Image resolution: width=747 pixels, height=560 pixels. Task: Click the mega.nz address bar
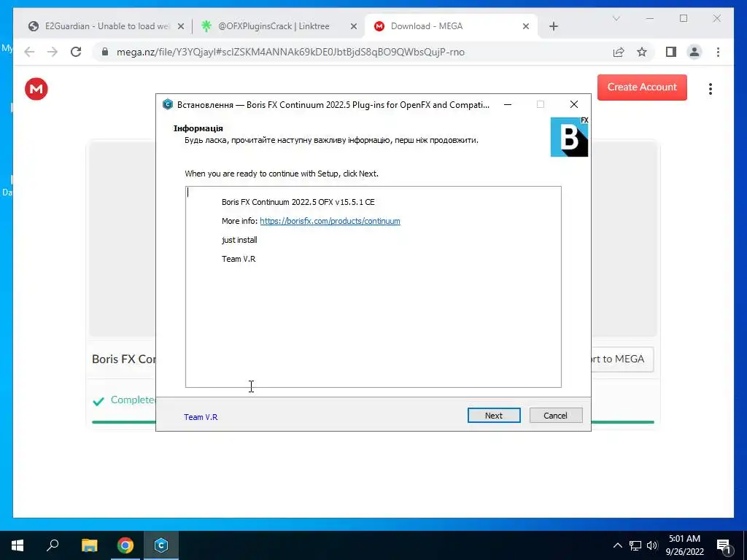pyautogui.click(x=290, y=52)
